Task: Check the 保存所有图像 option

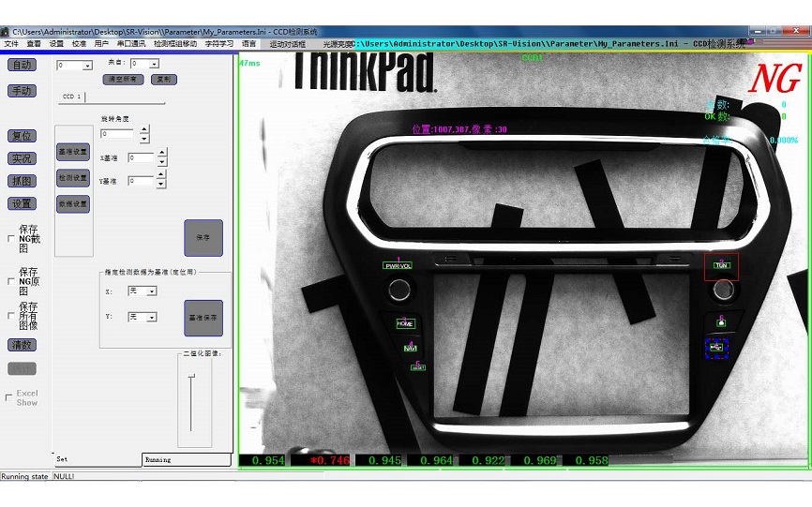Action: point(10,316)
